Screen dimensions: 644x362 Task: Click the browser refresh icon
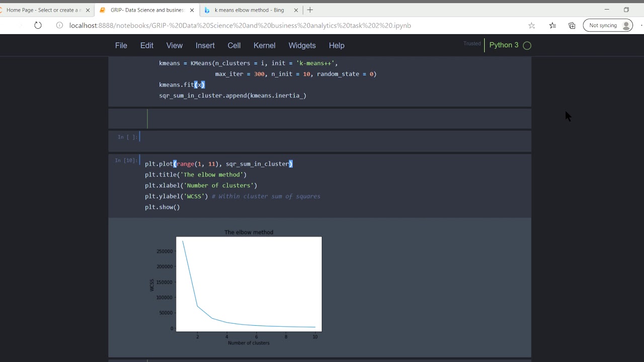tap(38, 25)
